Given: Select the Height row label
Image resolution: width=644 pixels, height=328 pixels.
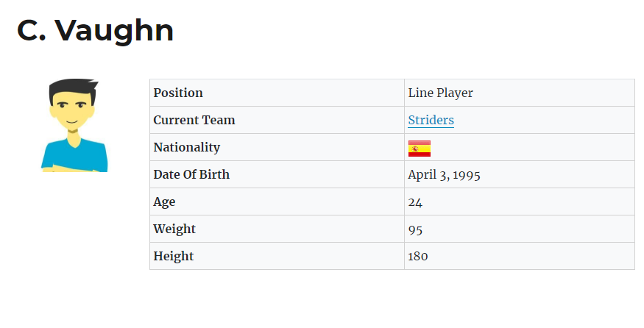Looking at the screenshot, I should 174,256.
